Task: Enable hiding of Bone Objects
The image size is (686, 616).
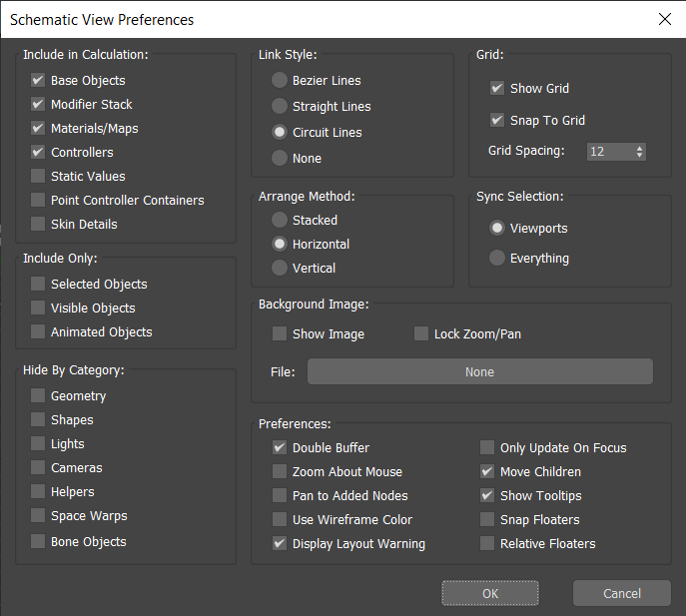Action: (x=38, y=542)
